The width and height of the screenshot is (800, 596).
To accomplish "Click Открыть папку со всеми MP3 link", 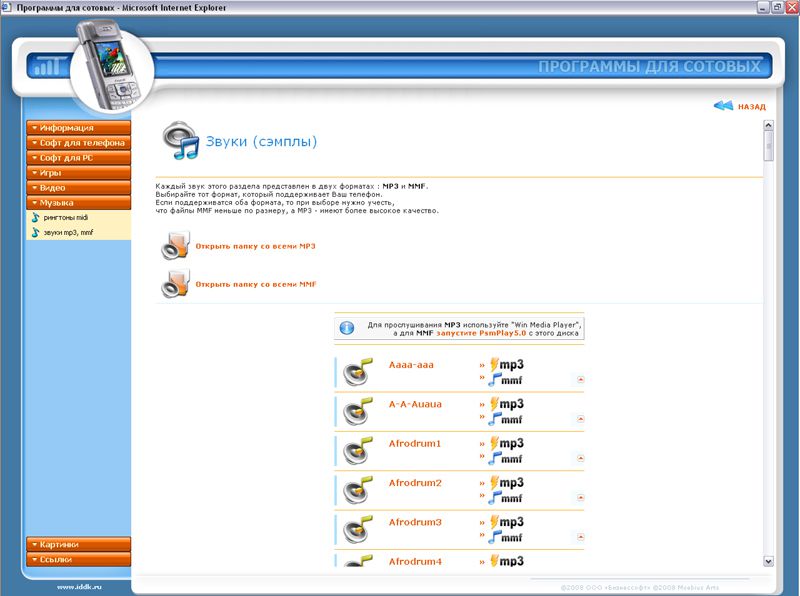I will pyautogui.click(x=255, y=246).
